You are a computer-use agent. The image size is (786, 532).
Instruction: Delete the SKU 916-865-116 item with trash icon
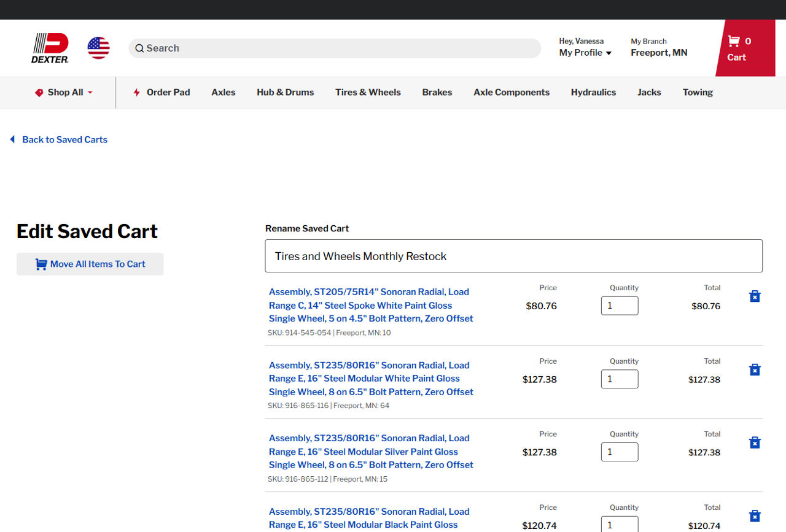pos(755,369)
